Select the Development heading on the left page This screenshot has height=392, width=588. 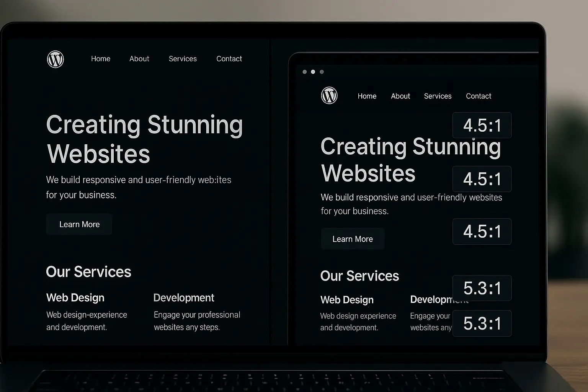coord(184,298)
